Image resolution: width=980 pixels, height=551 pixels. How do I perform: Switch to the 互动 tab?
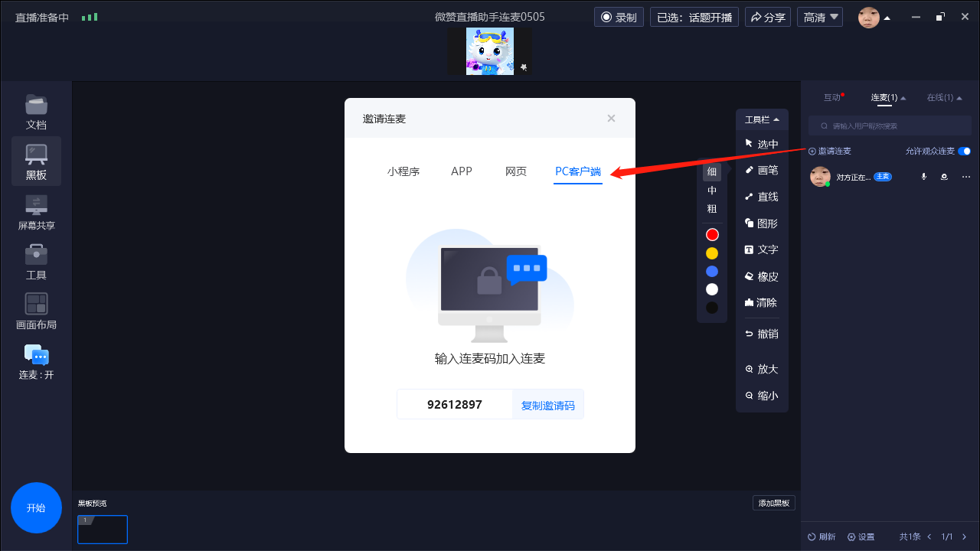click(x=832, y=97)
